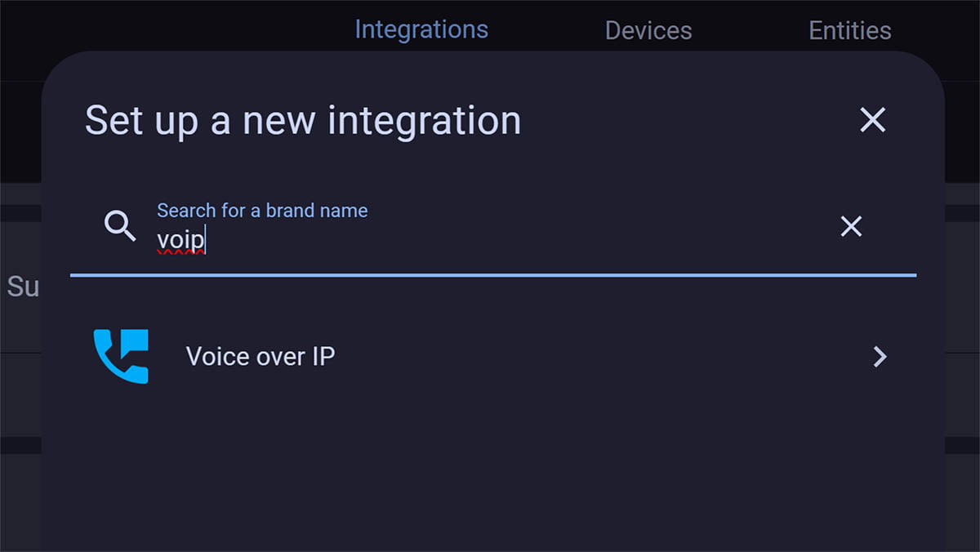Open the Devices tab
Viewport: 980px width, 552px height.
[x=648, y=31]
